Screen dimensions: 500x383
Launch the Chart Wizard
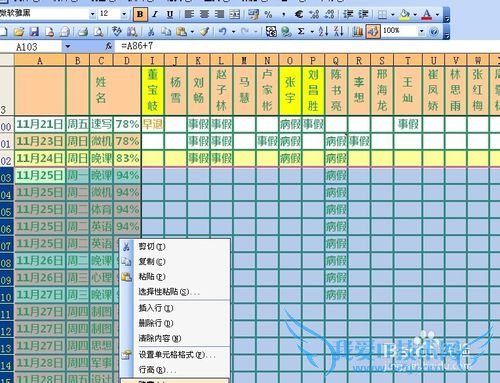[x=358, y=32]
